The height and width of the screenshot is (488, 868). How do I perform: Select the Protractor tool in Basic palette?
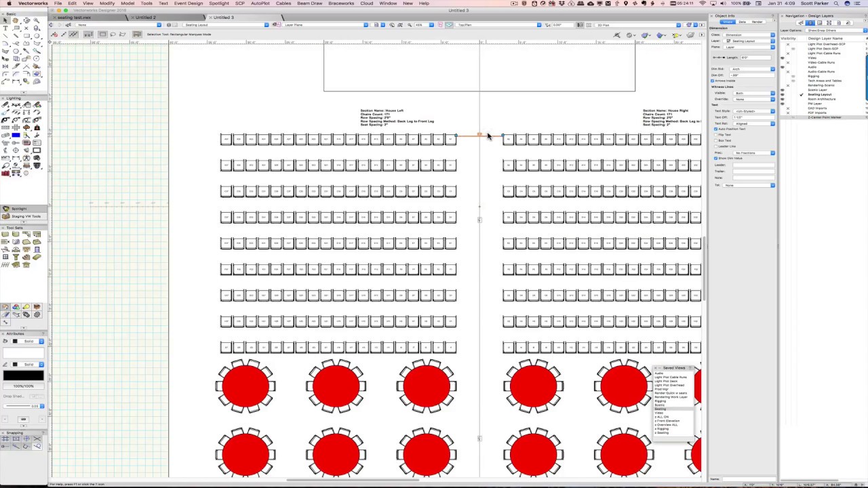click(37, 81)
